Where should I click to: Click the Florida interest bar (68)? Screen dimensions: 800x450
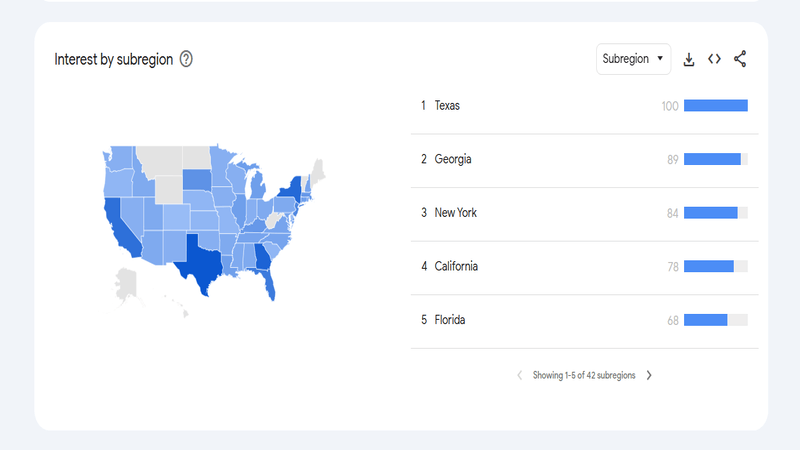[x=705, y=320]
